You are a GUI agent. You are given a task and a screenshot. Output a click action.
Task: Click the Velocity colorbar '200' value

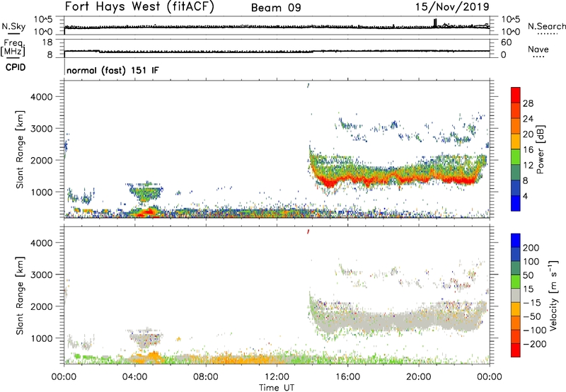(x=531, y=248)
